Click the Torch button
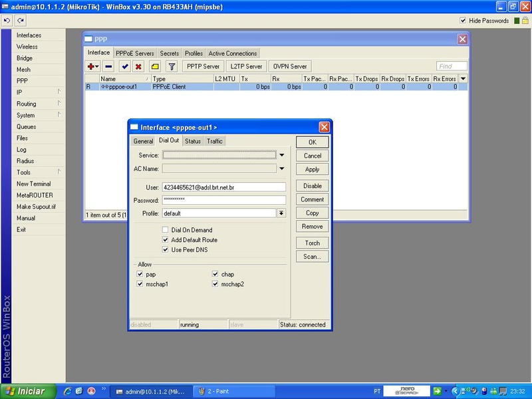The width and height of the screenshot is (532, 399). pyautogui.click(x=312, y=243)
